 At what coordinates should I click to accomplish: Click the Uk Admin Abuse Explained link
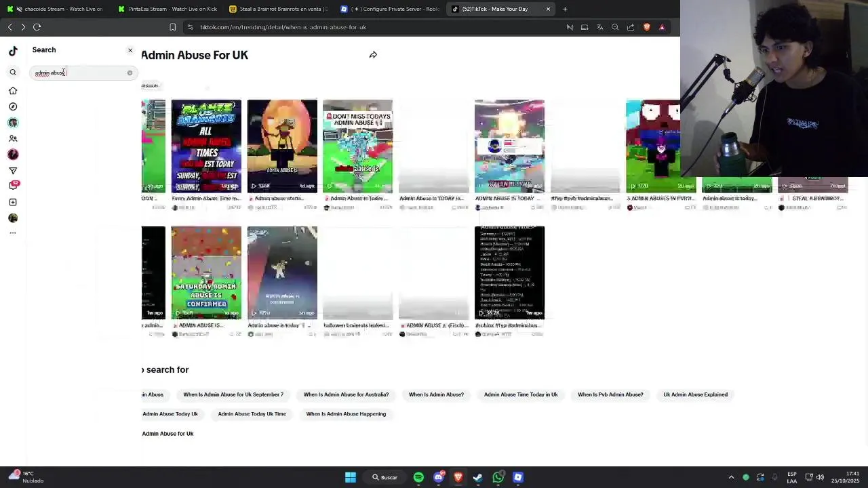coord(695,394)
